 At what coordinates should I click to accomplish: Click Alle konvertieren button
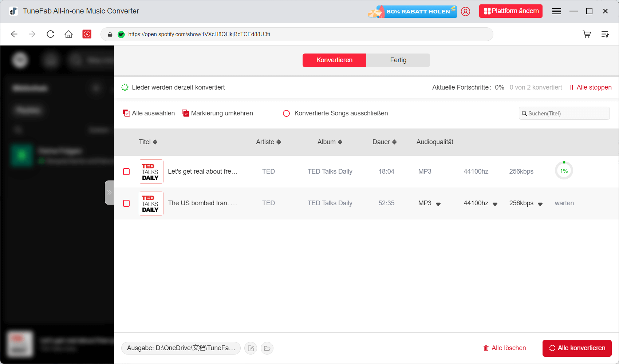tap(577, 348)
